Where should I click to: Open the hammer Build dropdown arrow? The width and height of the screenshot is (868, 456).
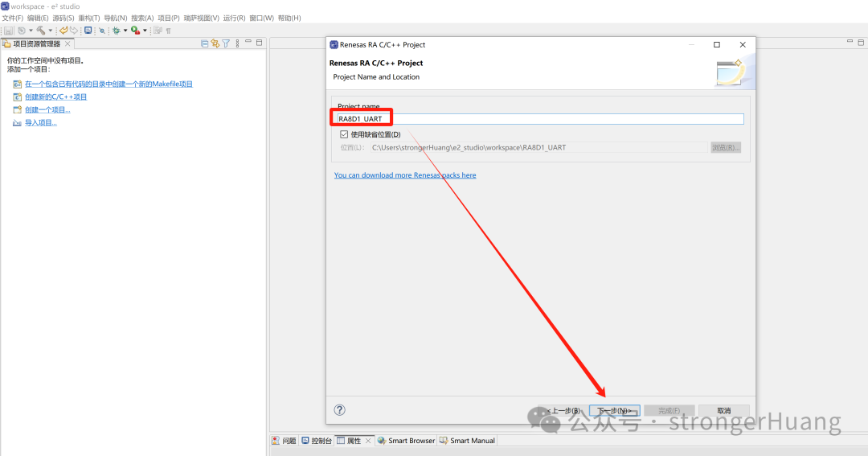(51, 31)
